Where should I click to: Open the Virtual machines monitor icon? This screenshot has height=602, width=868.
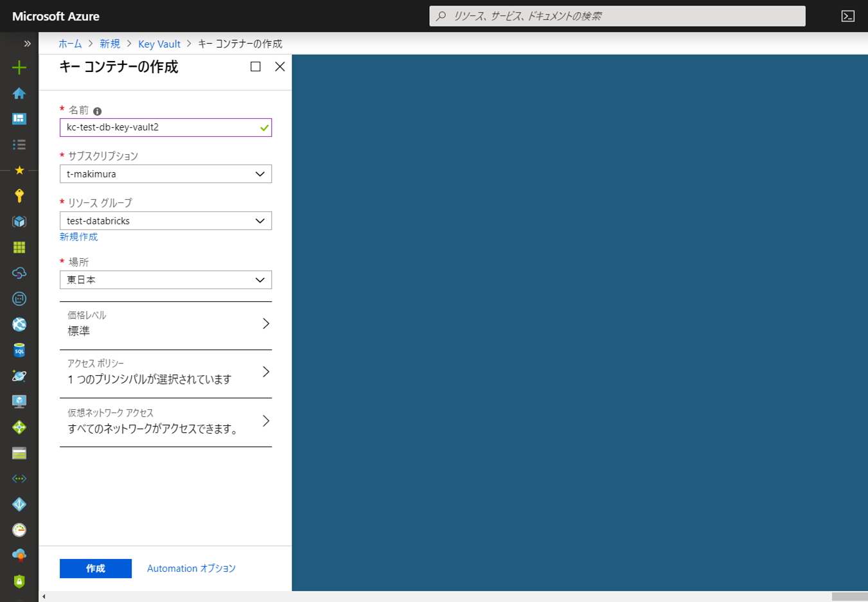tap(19, 402)
